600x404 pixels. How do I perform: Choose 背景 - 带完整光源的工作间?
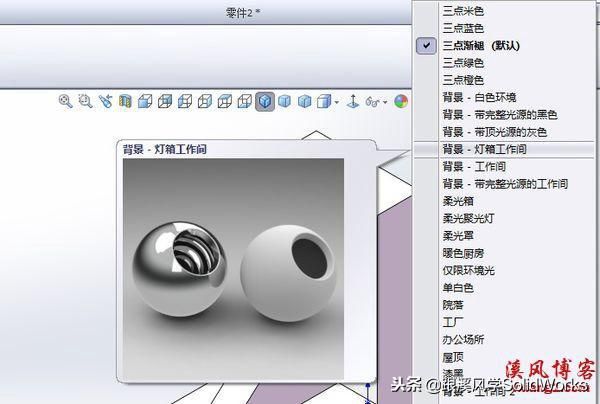[504, 184]
